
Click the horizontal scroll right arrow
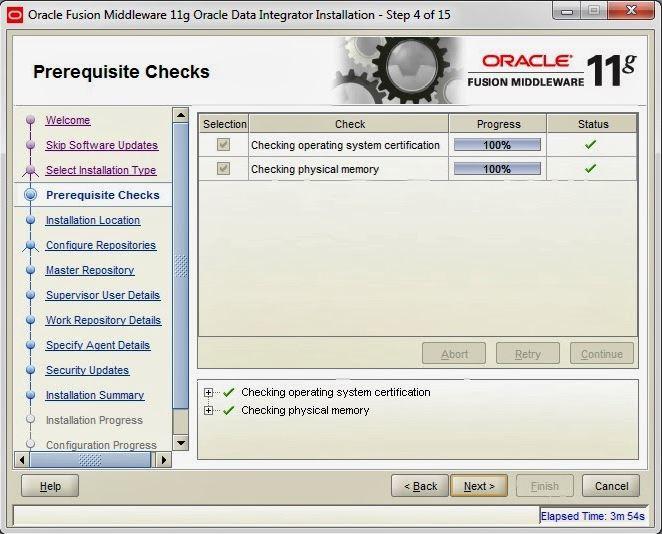click(164, 459)
